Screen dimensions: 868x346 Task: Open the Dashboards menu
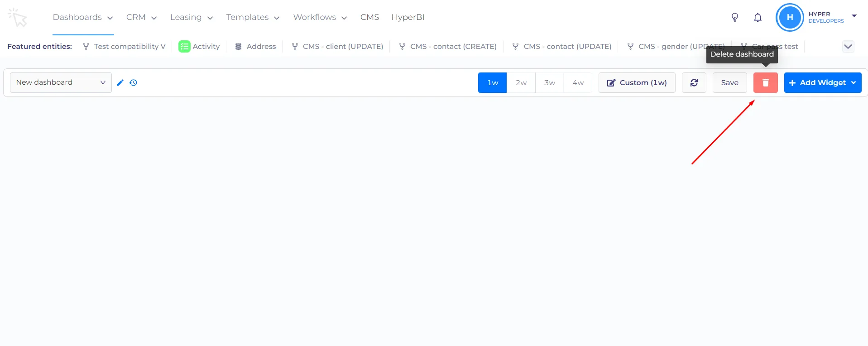(83, 17)
